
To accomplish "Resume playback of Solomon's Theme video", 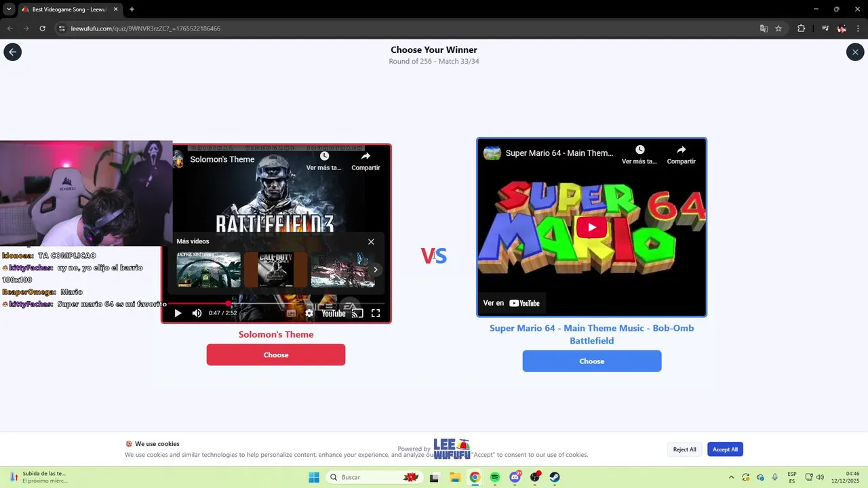I will tap(178, 313).
